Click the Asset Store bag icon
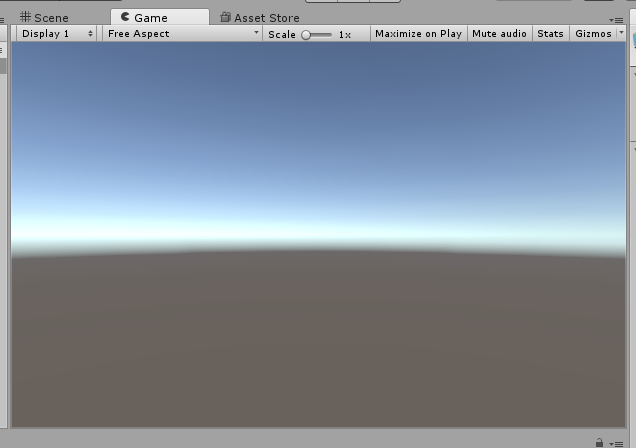 click(x=226, y=17)
